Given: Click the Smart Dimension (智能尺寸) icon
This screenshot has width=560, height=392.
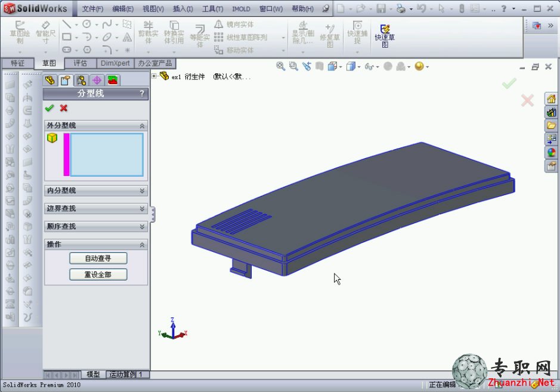Looking at the screenshot, I should (x=45, y=32).
